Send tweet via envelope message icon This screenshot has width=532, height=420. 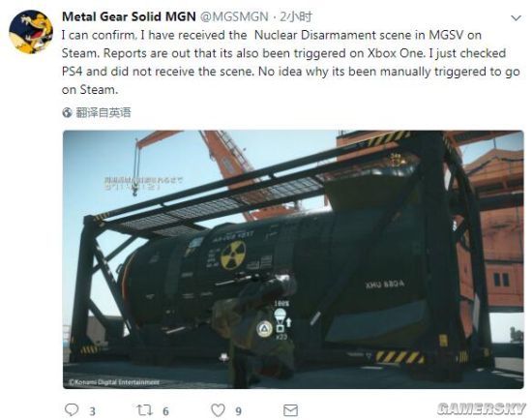coord(290,410)
